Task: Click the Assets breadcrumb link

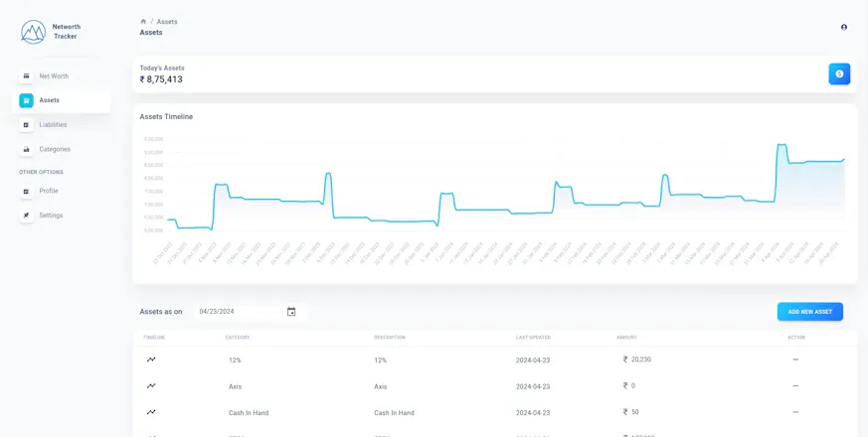Action: pyautogui.click(x=167, y=22)
